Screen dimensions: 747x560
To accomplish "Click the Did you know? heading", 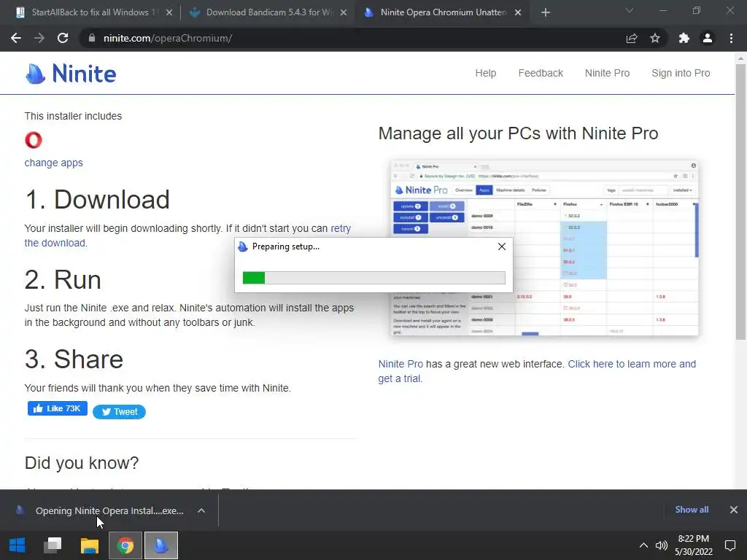I will pyautogui.click(x=82, y=463).
